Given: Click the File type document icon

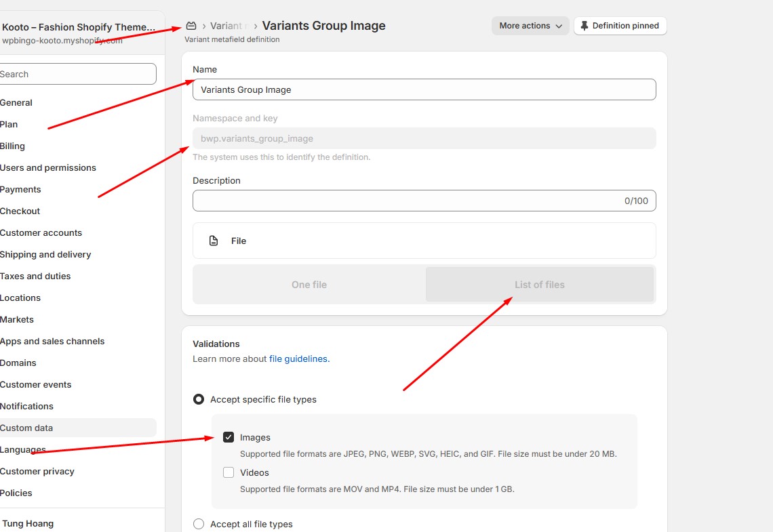Looking at the screenshot, I should [x=214, y=241].
